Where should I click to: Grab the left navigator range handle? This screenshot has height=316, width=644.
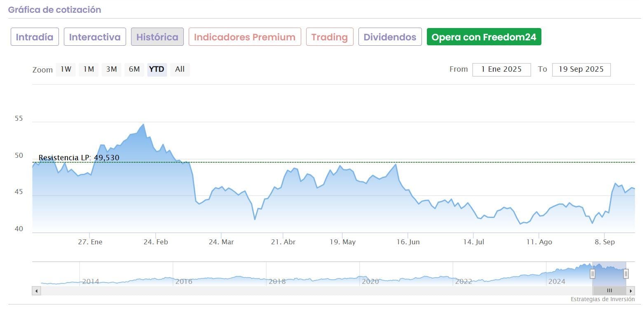(x=592, y=274)
